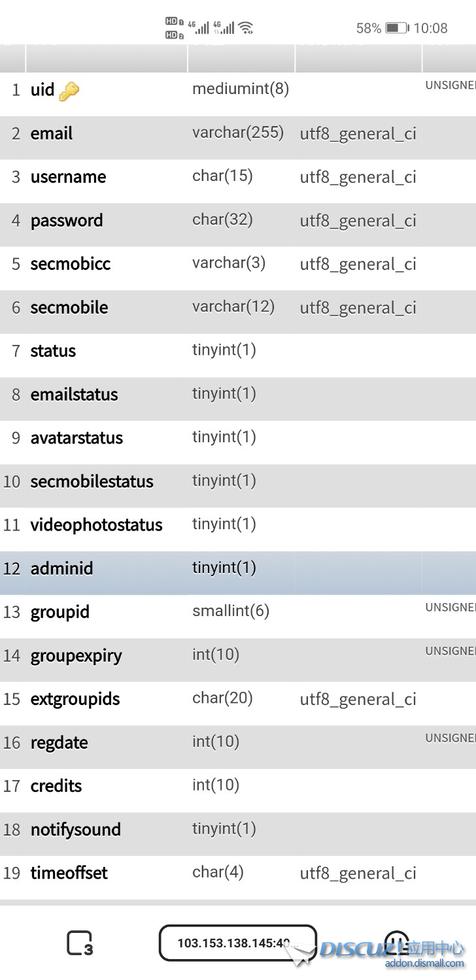Click the varchar(255) type of email
This screenshot has width=476, height=980.
click(x=237, y=132)
